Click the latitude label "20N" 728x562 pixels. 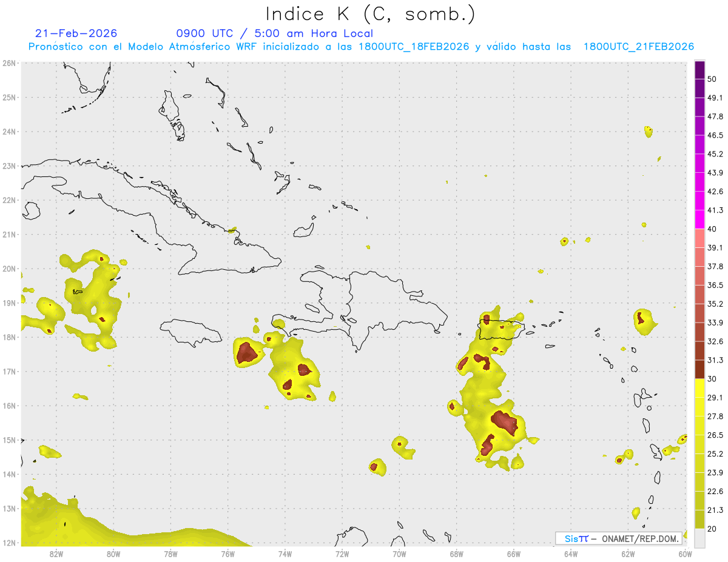pyautogui.click(x=8, y=269)
